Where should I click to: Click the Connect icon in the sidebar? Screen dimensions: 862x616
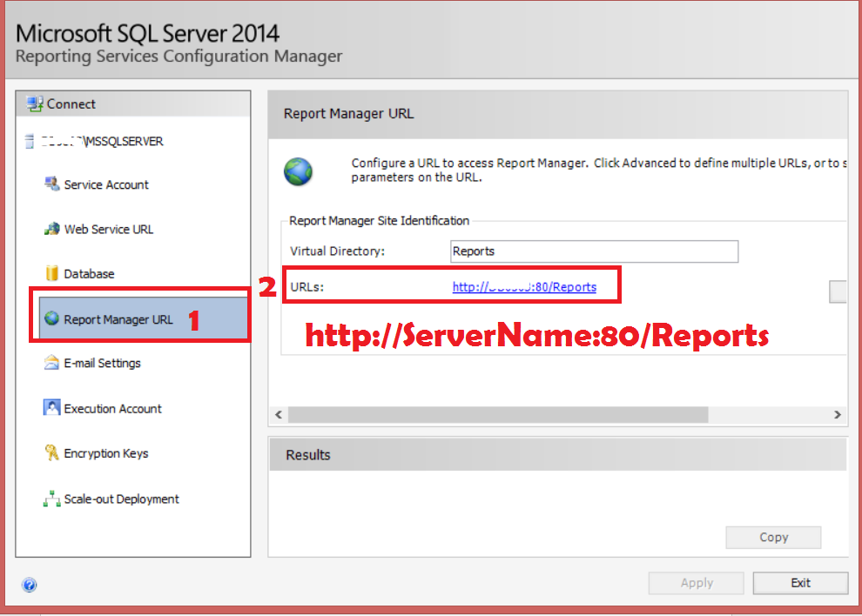[35, 104]
